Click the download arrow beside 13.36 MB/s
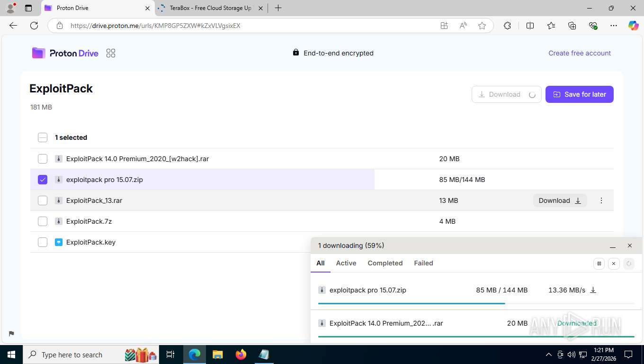 [x=593, y=290]
